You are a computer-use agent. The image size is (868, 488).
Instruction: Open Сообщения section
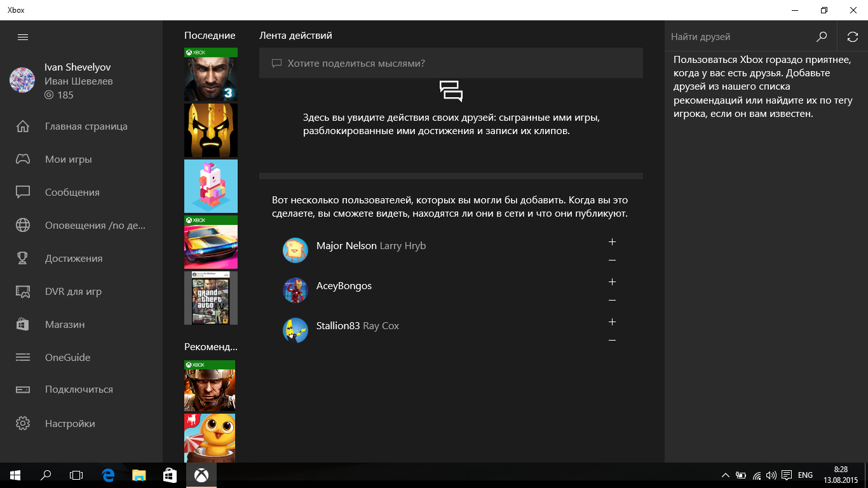(72, 193)
